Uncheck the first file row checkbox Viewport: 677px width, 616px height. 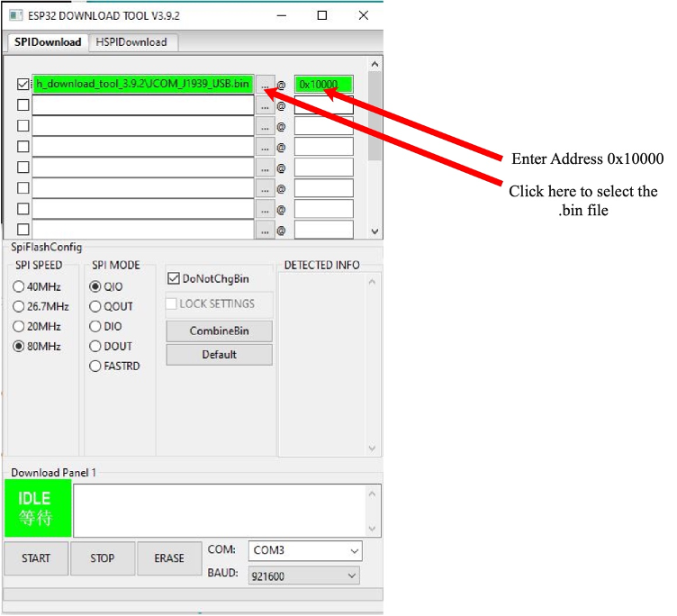click(23, 84)
